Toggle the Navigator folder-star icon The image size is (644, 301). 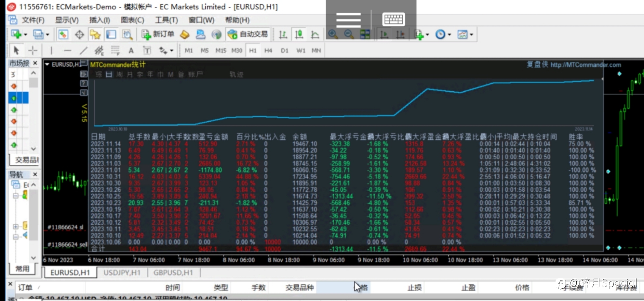coord(95,34)
